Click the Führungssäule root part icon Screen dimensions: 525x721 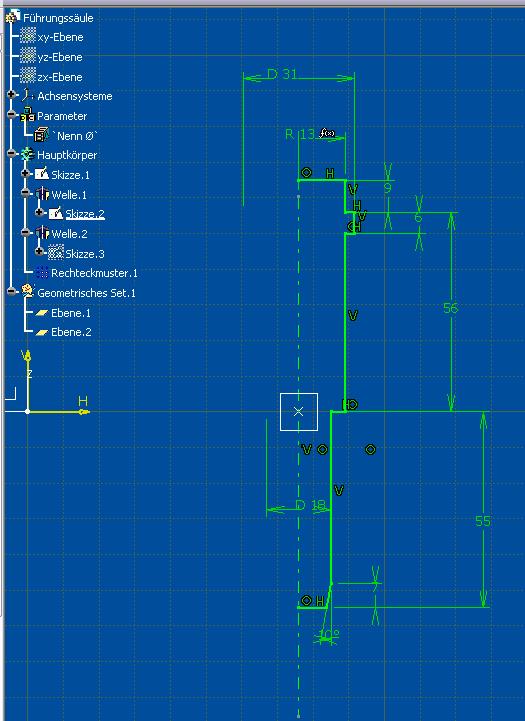tap(12, 17)
